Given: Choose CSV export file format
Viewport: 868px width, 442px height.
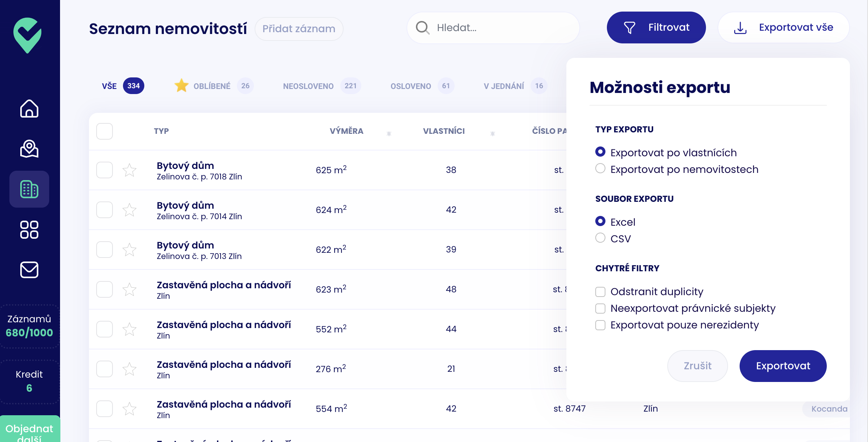Looking at the screenshot, I should click(600, 238).
